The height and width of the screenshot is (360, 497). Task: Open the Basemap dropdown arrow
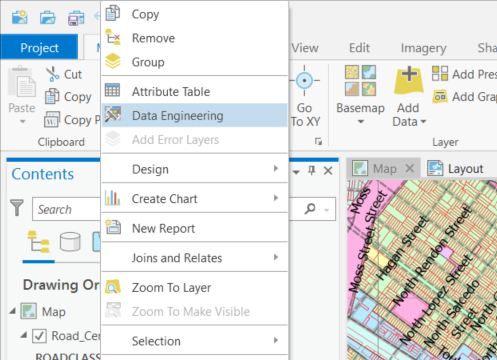(361, 122)
